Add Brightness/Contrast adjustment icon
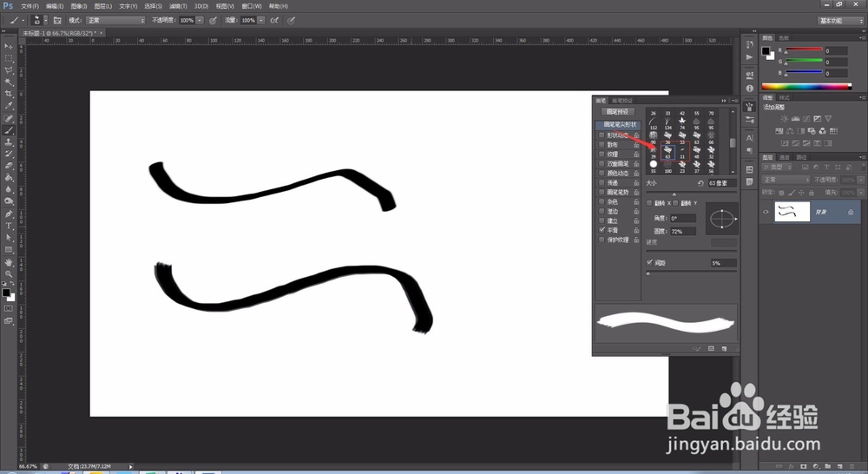 point(785,118)
